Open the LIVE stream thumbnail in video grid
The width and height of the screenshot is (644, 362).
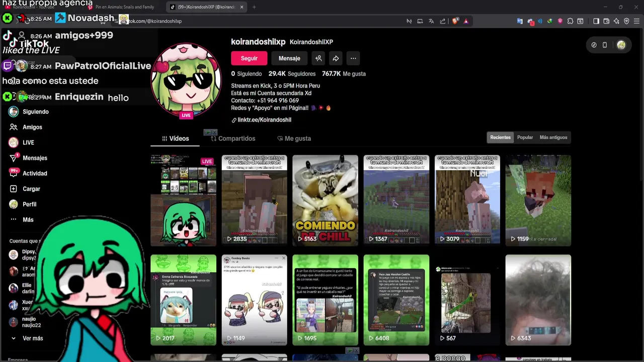(183, 200)
